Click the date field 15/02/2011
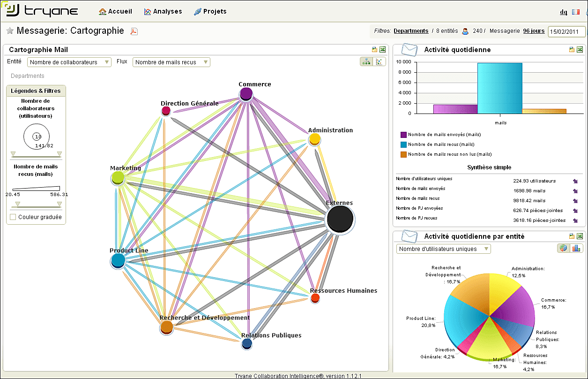Viewport: 588px width, 379px height. [x=566, y=32]
